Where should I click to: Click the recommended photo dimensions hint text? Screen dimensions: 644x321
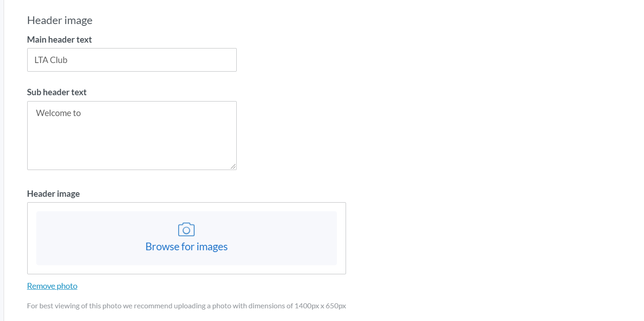tap(186, 306)
